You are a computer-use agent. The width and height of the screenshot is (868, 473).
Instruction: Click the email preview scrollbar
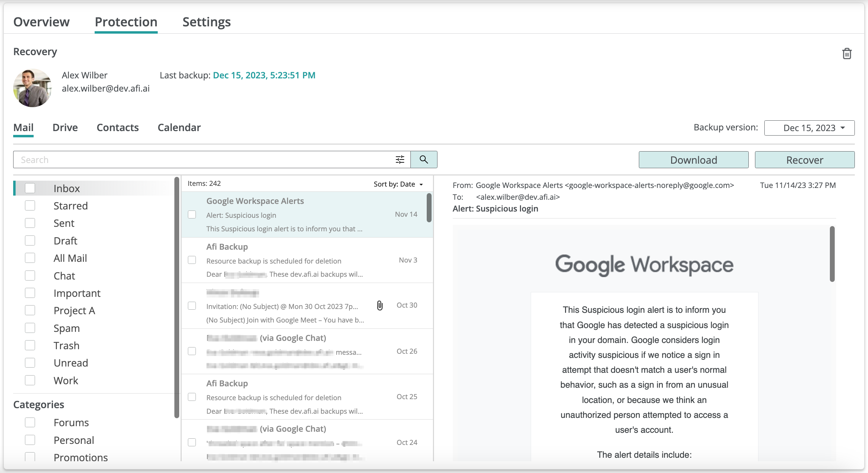(x=832, y=254)
